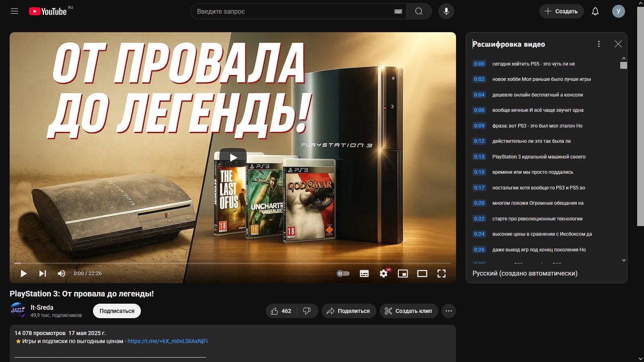The image size is (644, 362).
Task: Click the magnifier search button
Action: pyautogui.click(x=419, y=11)
